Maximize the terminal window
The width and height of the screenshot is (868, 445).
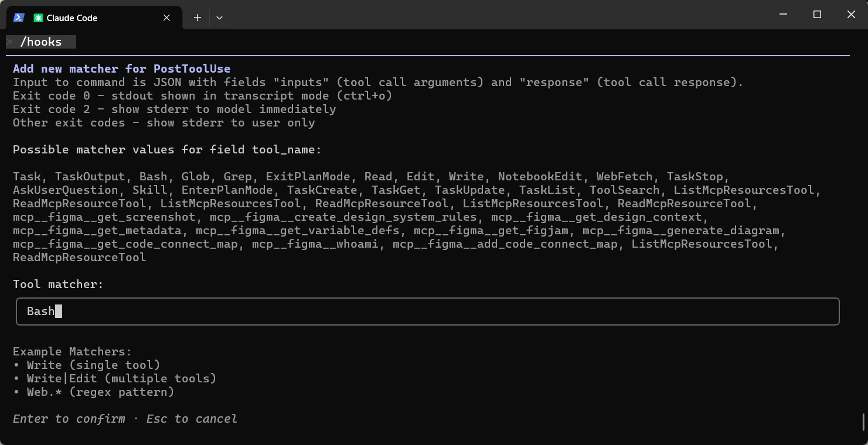tap(817, 15)
